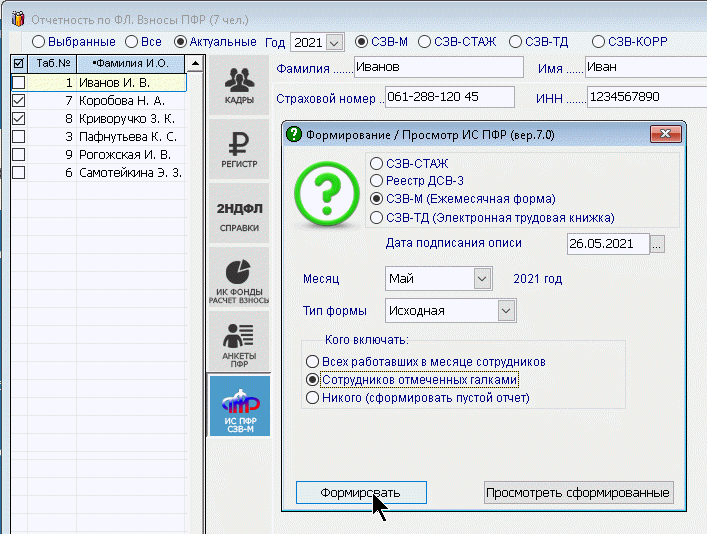Select top toolbar СЗВ-СТАЖ radio button
The width and height of the screenshot is (707, 534).
(x=424, y=42)
